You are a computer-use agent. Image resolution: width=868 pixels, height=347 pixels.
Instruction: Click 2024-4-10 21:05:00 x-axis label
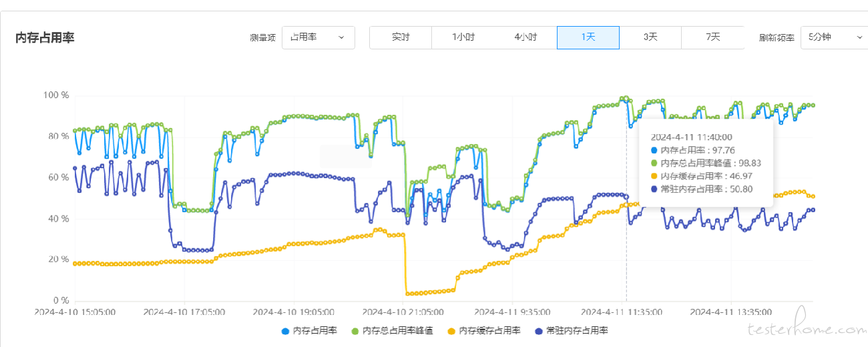pyautogui.click(x=403, y=312)
